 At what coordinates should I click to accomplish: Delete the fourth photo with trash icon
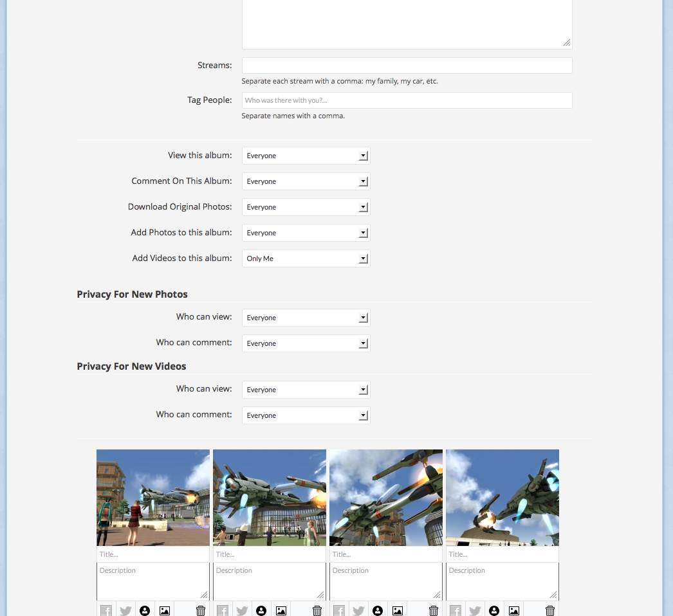click(x=550, y=610)
